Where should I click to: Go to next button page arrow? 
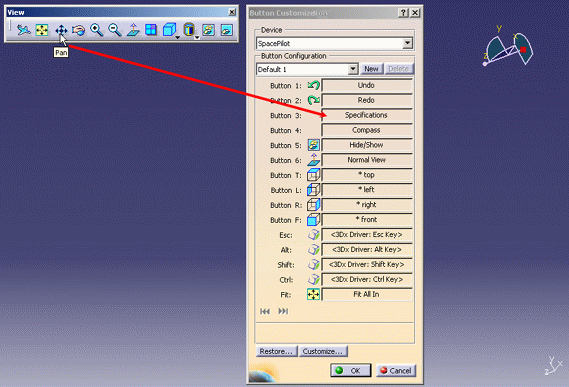pyautogui.click(x=283, y=311)
